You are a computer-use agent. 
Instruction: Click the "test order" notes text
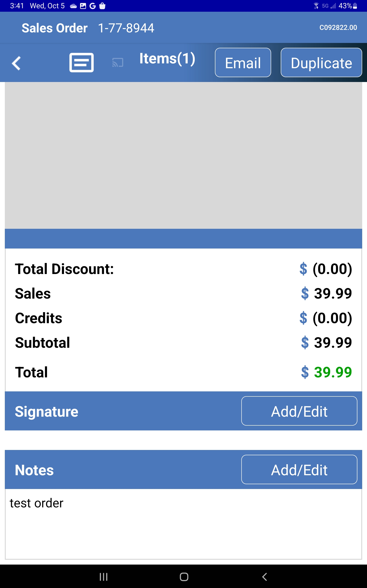(36, 503)
